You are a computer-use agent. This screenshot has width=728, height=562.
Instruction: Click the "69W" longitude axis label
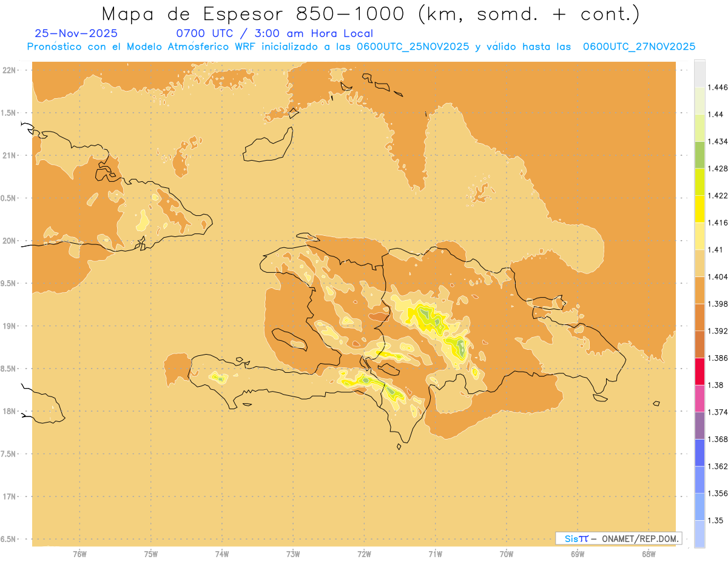pos(578,554)
